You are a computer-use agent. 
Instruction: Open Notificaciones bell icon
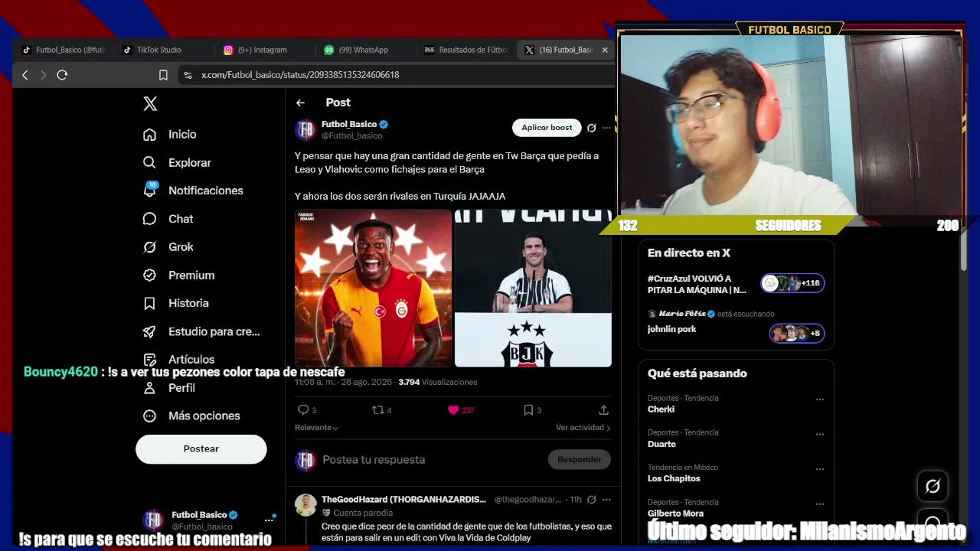(150, 190)
